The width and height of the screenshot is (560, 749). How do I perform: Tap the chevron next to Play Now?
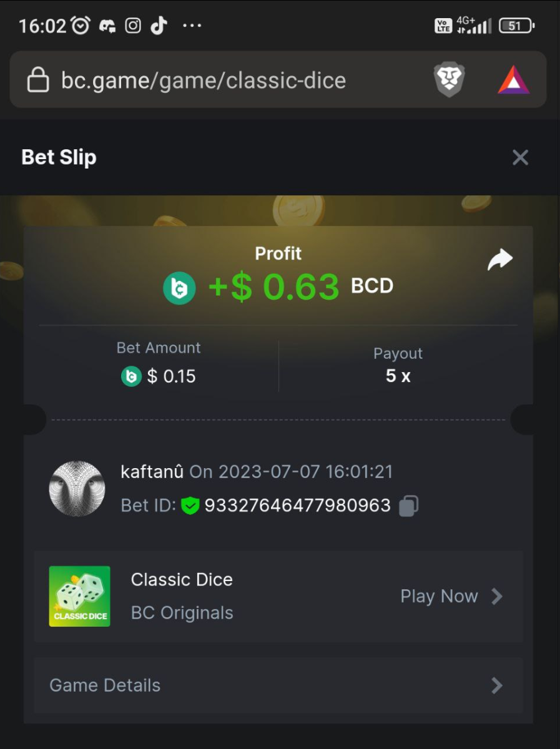pyautogui.click(x=497, y=596)
